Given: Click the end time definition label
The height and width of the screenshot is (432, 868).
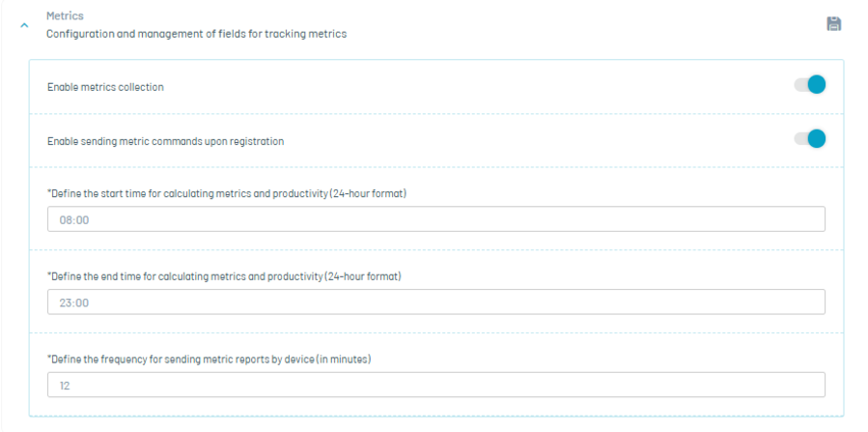Looking at the screenshot, I should tap(224, 275).
